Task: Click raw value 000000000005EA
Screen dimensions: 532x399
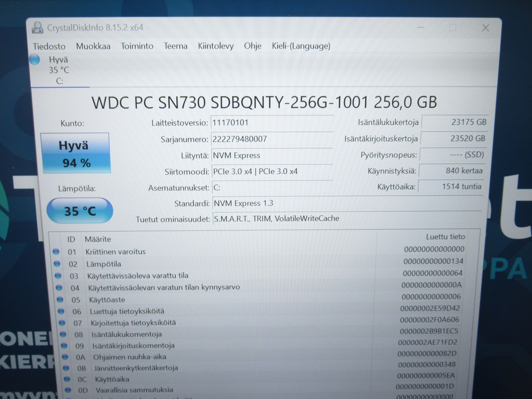Action: [x=426, y=375]
